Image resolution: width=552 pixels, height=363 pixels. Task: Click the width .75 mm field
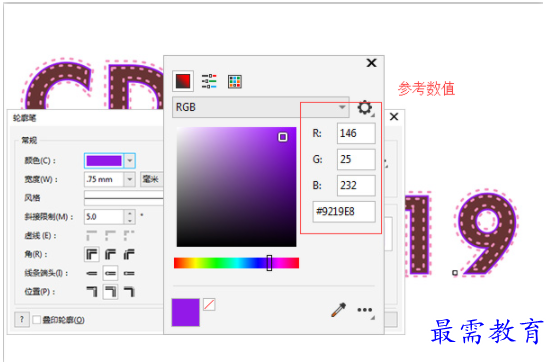click(104, 180)
